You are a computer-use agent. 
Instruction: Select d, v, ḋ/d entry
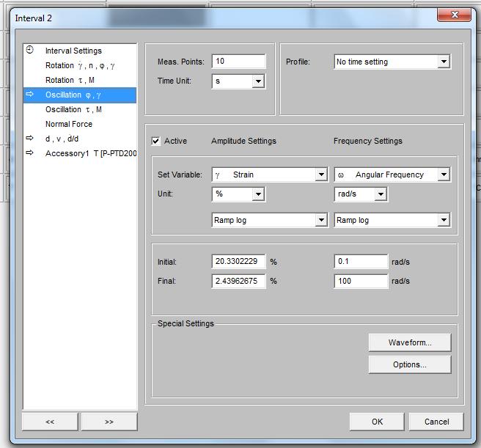80,139
